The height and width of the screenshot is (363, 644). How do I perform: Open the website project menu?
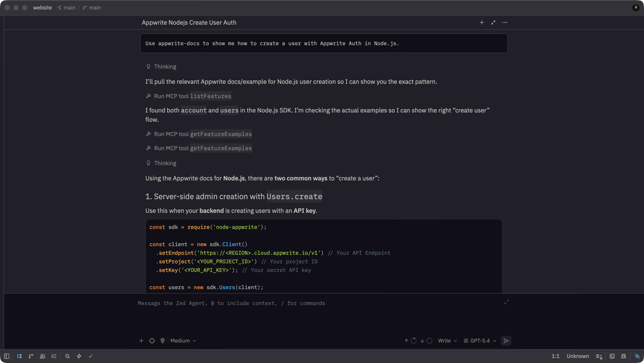pos(42,8)
